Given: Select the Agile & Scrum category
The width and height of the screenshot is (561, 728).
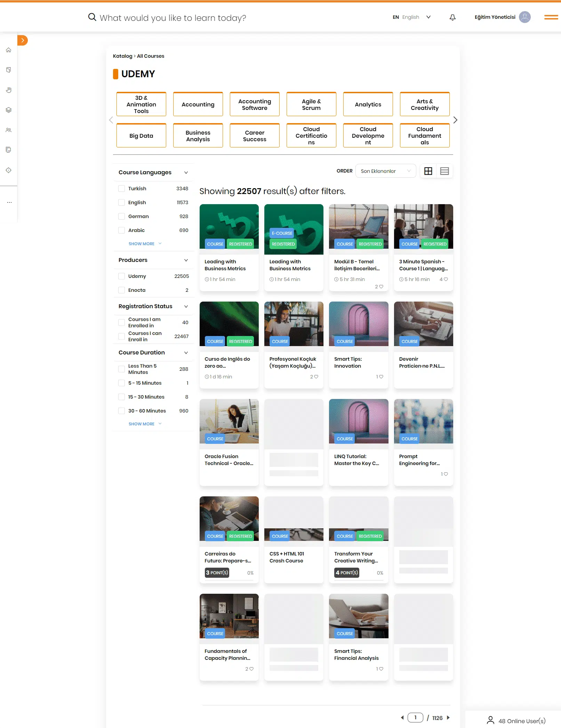Looking at the screenshot, I should pos(311,104).
